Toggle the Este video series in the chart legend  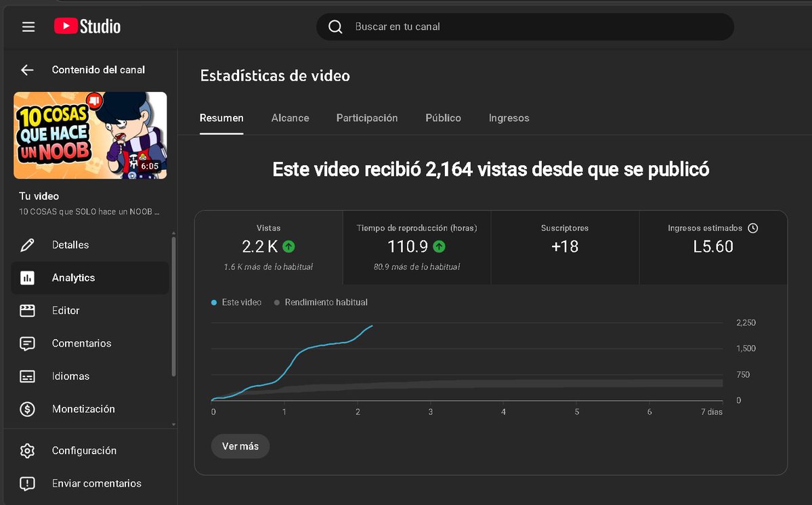tap(236, 302)
